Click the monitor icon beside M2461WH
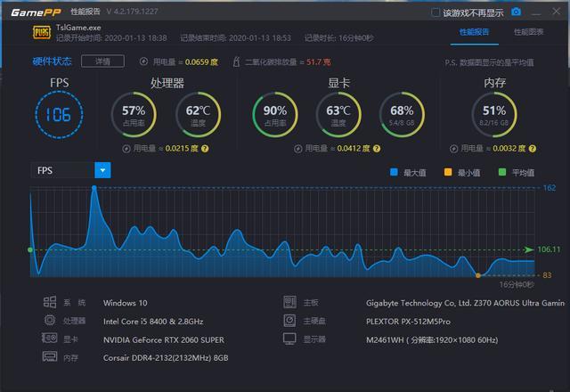The width and height of the screenshot is (570, 392). coord(289,339)
